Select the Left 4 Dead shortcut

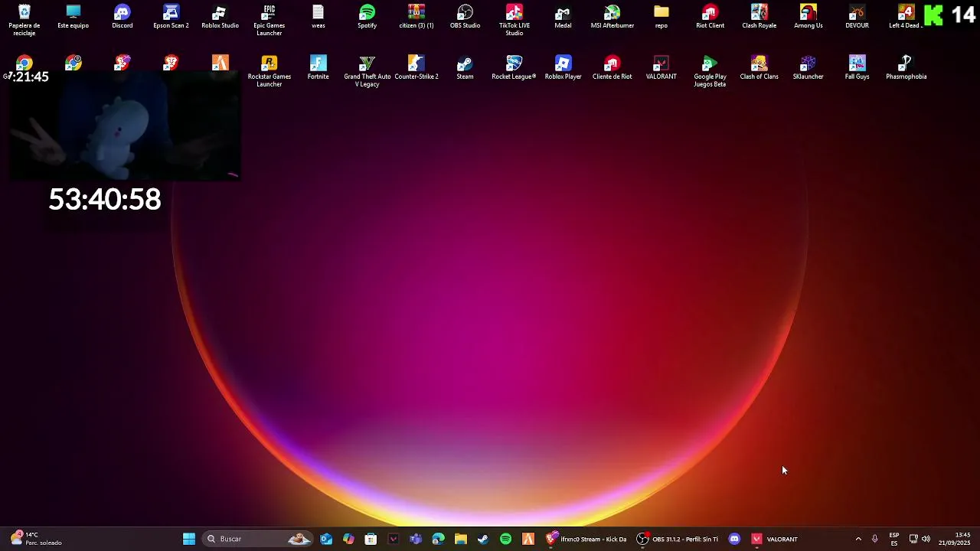point(906,17)
